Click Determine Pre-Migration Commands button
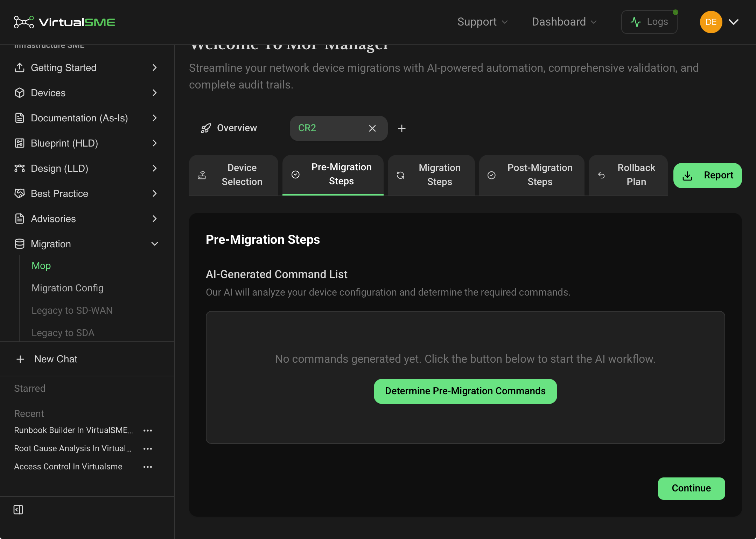This screenshot has height=539, width=756. point(465,391)
